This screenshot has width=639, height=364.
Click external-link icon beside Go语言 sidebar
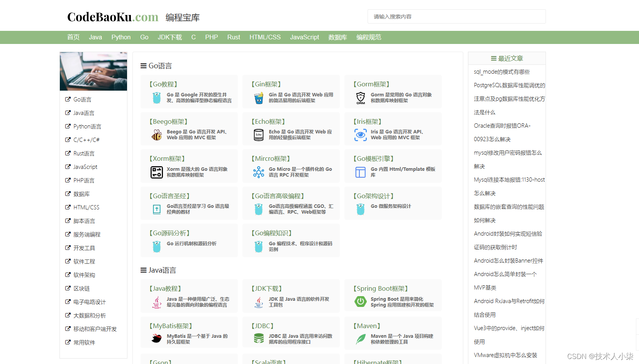tap(68, 99)
